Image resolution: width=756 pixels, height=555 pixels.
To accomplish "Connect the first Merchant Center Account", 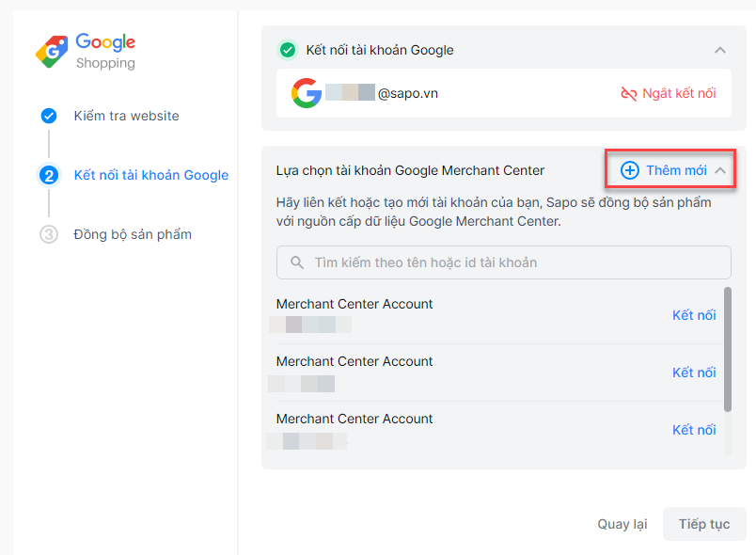I will (694, 315).
